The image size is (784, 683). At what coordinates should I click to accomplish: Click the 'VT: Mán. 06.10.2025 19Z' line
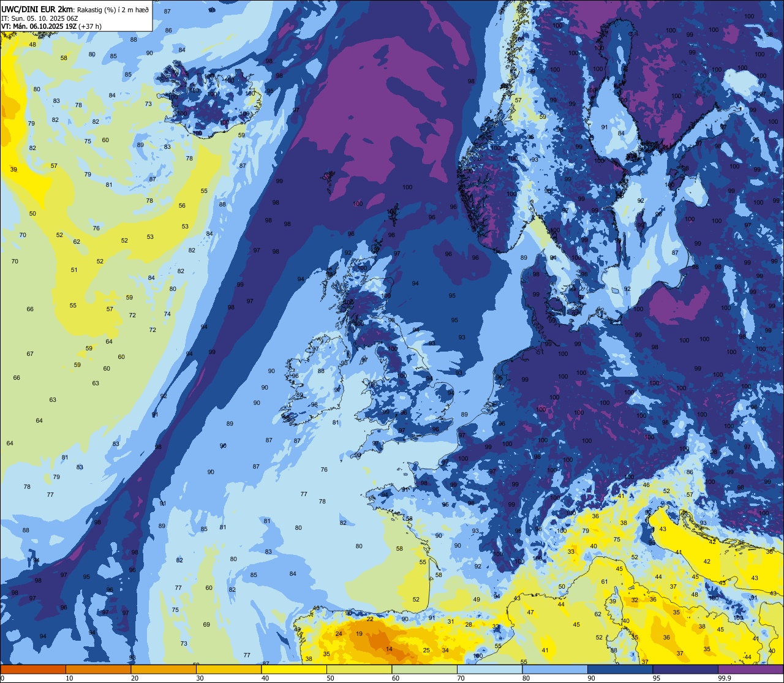coord(39,26)
